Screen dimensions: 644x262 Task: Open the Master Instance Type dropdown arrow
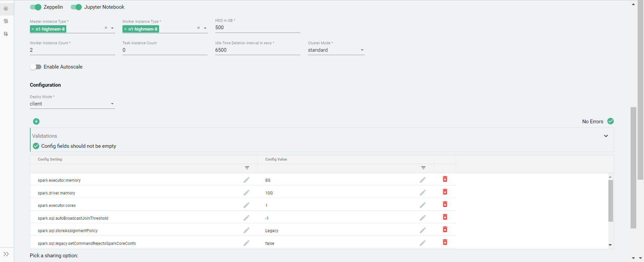112,28
